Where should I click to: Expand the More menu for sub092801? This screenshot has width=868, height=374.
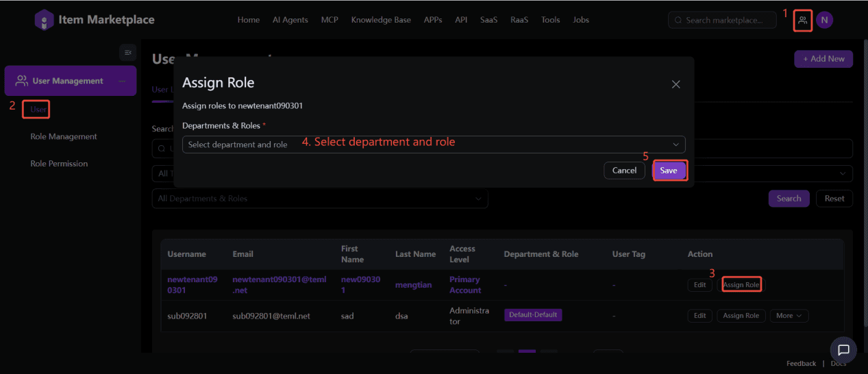point(789,316)
